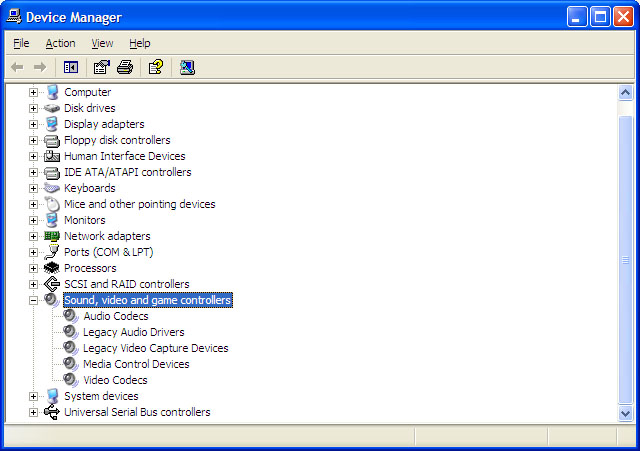The height and width of the screenshot is (451, 640).
Task: Select Legacy Audio Drivers entry
Action: point(133,332)
